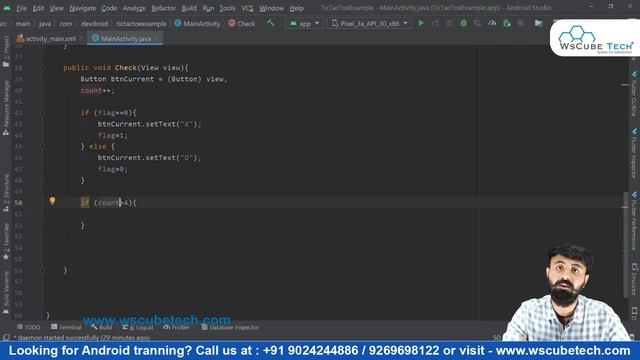The image size is (640, 360).
Task: Click the com breadcrumb
Action: click(66, 24)
